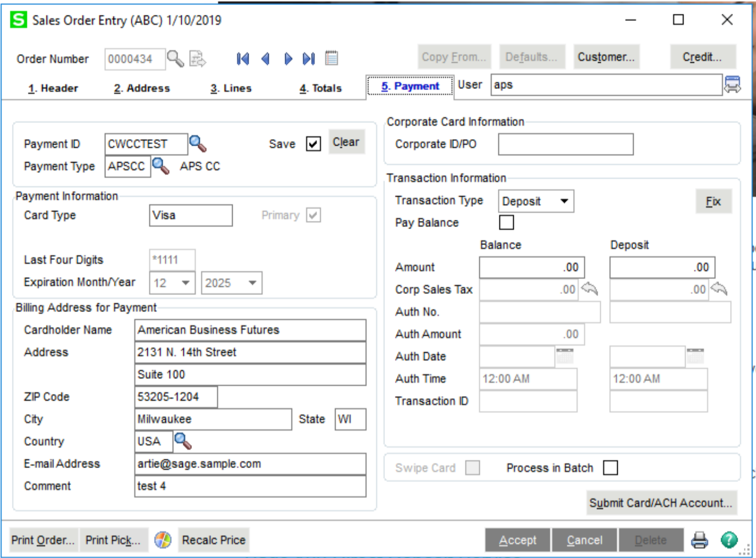Viewport: 756px width, 558px height.
Task: Expand the Expiration Month dropdown
Action: coord(186,283)
